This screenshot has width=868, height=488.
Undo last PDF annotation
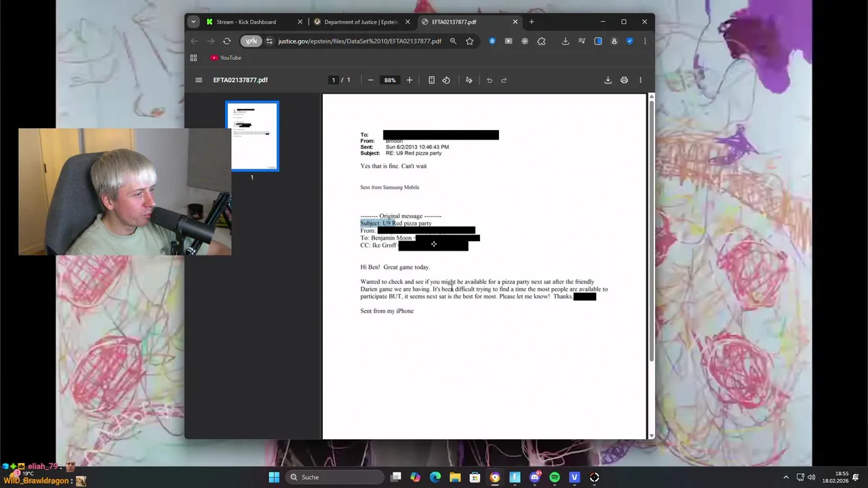tap(489, 80)
